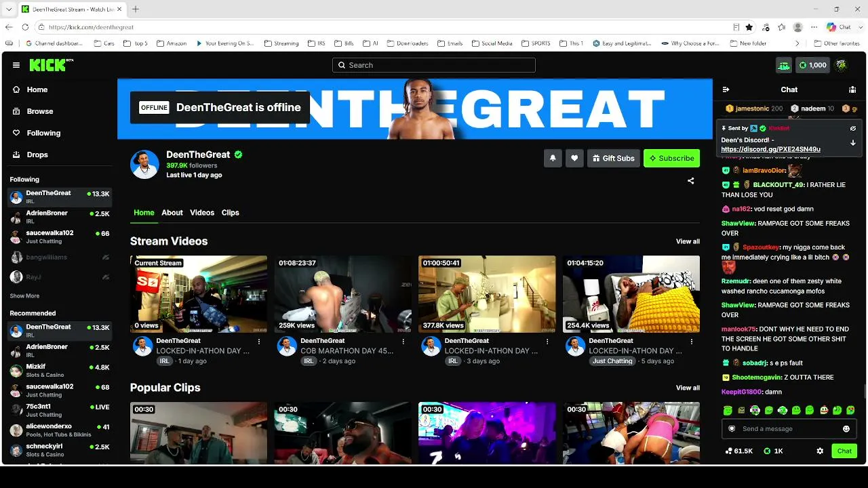868x488 pixels.
Task: Click in the Send a message field
Action: point(789,429)
